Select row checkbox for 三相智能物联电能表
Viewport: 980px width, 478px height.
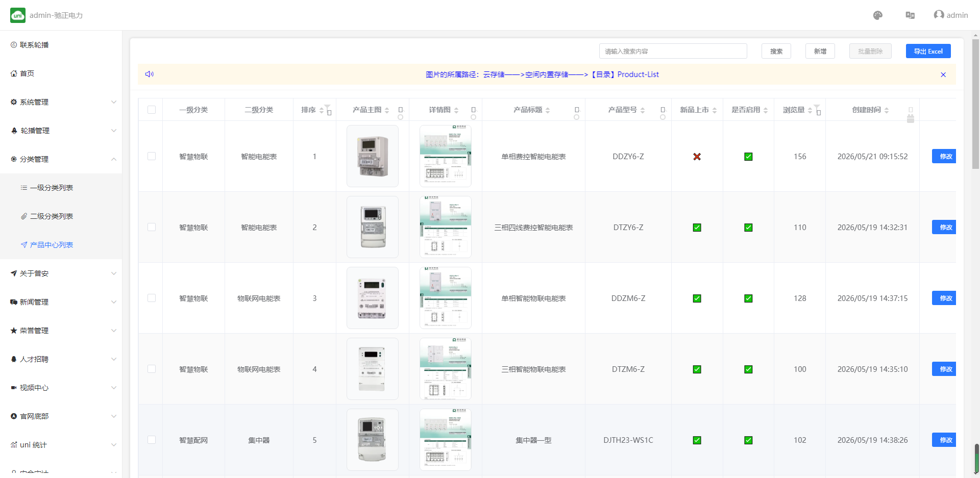pyautogui.click(x=152, y=369)
